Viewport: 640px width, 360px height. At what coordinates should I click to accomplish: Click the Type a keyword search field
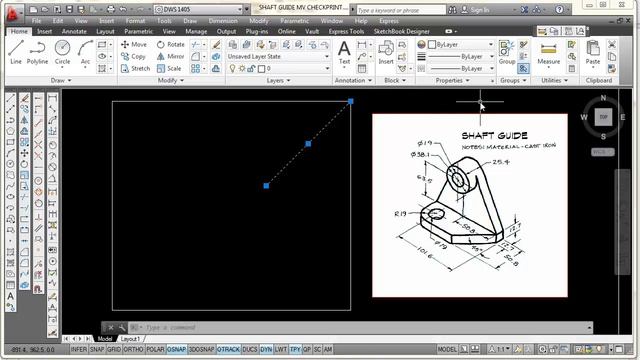[x=400, y=10]
